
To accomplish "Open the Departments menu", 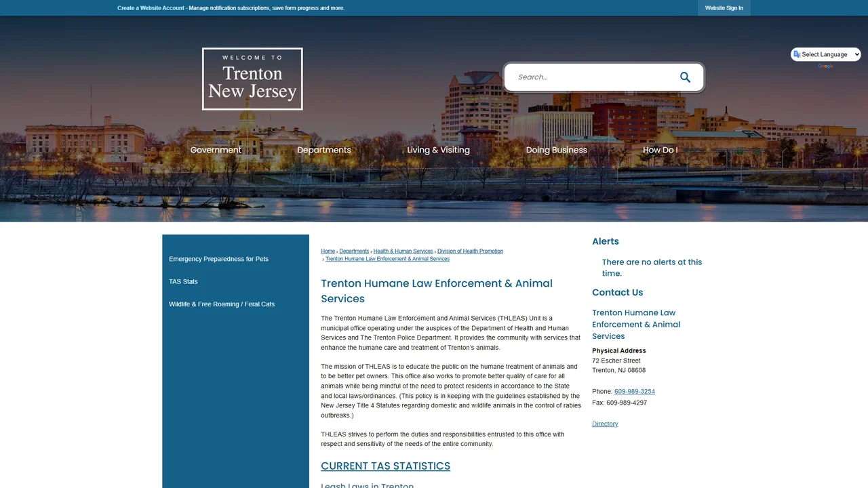I will tap(324, 150).
